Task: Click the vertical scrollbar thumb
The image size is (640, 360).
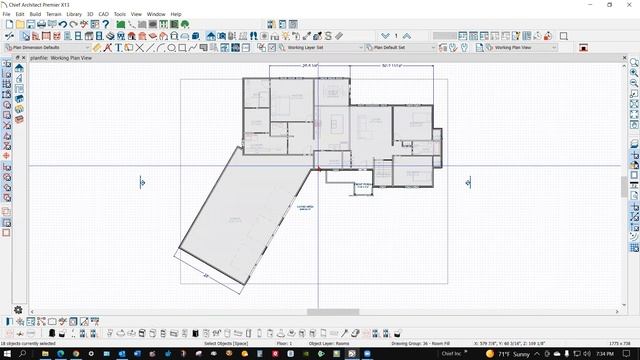Action: [624, 187]
